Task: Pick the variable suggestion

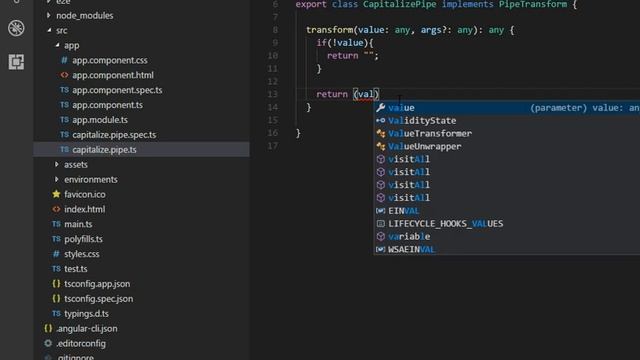Action: [x=507, y=237]
